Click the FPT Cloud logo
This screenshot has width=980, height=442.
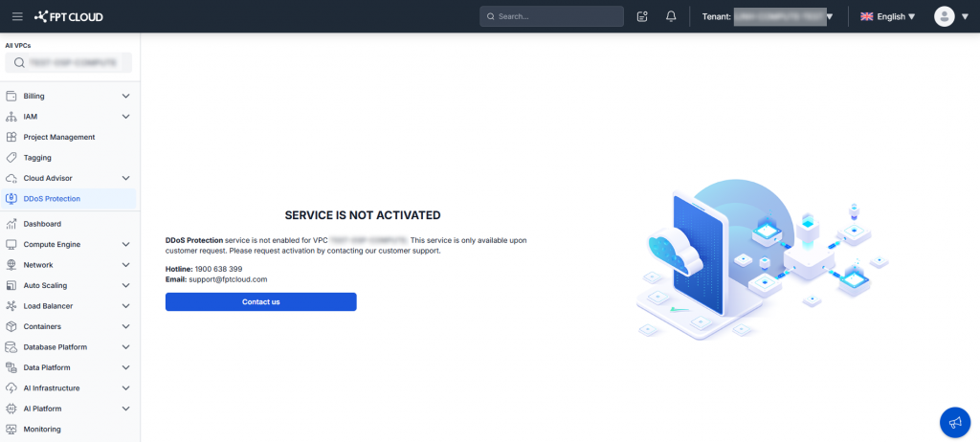tap(69, 16)
